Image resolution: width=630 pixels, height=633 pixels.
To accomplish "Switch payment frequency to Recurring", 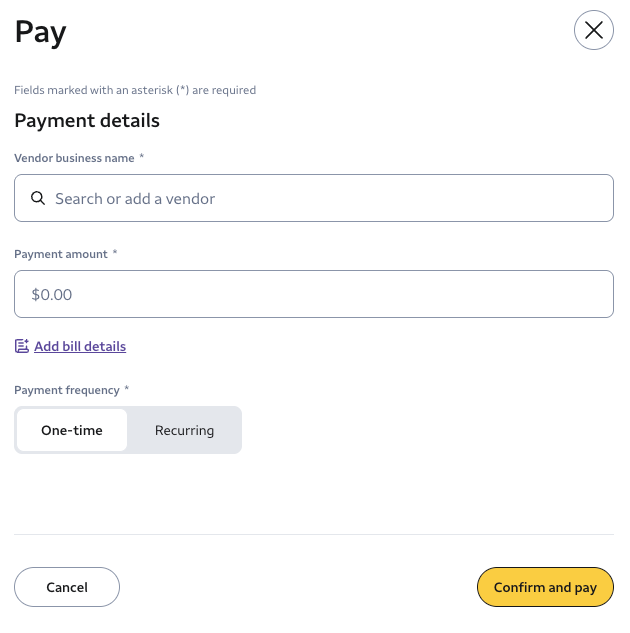I will 184,430.
